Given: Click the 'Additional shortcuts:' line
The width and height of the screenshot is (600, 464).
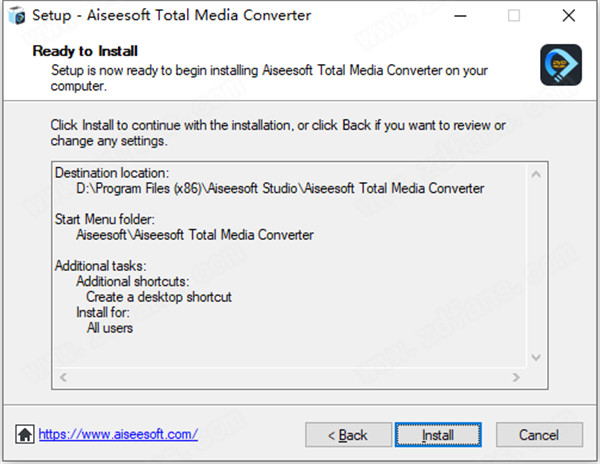Looking at the screenshot, I should (132, 281).
